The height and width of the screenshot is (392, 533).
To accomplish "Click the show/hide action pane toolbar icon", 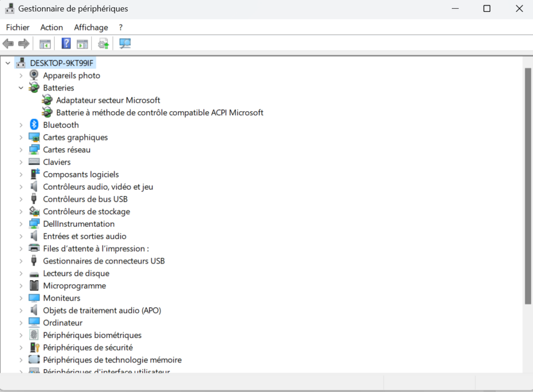I will 82,44.
